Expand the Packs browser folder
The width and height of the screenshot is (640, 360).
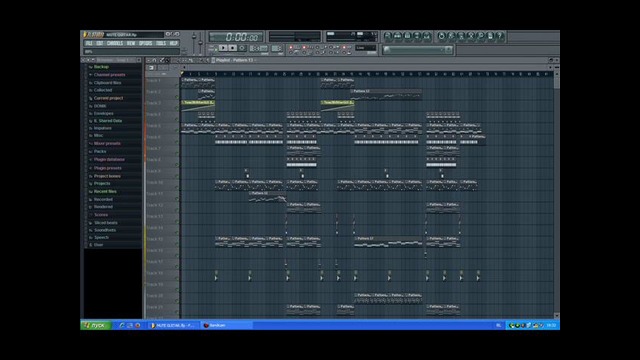pos(100,151)
